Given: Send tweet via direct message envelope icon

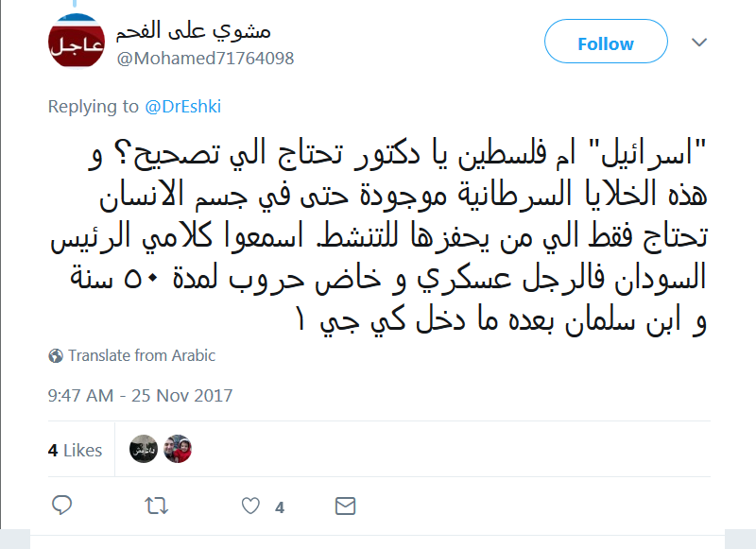Looking at the screenshot, I should 344,506.
